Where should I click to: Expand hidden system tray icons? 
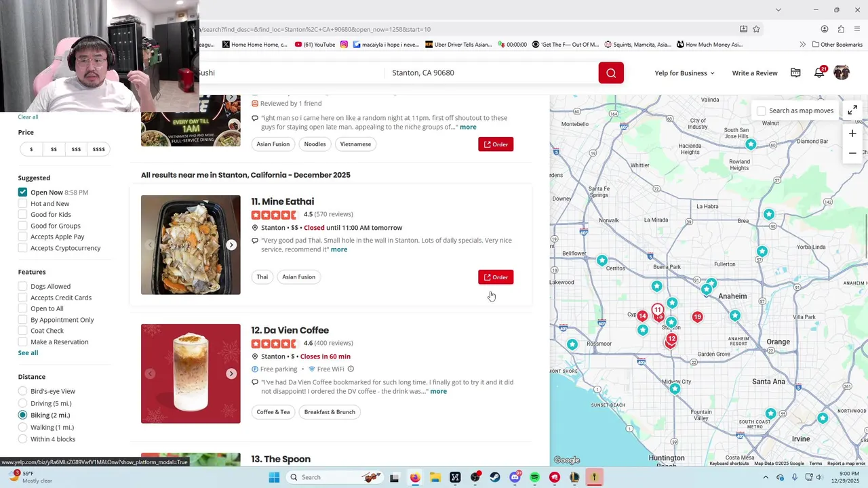tap(766, 477)
